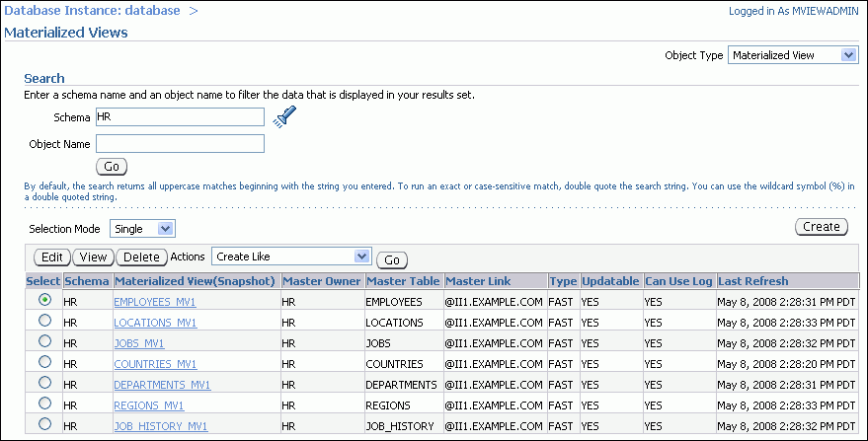Click the Delete button
The image size is (868, 441).
(141, 257)
